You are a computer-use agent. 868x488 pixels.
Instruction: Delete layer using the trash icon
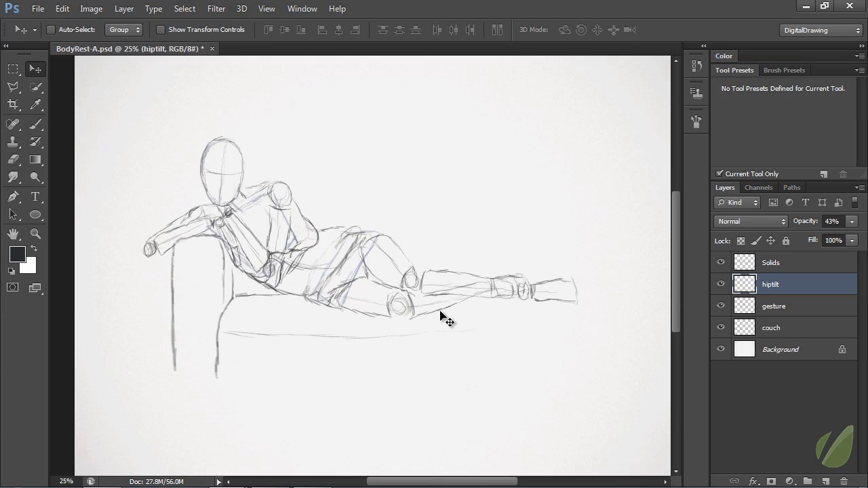(x=844, y=481)
